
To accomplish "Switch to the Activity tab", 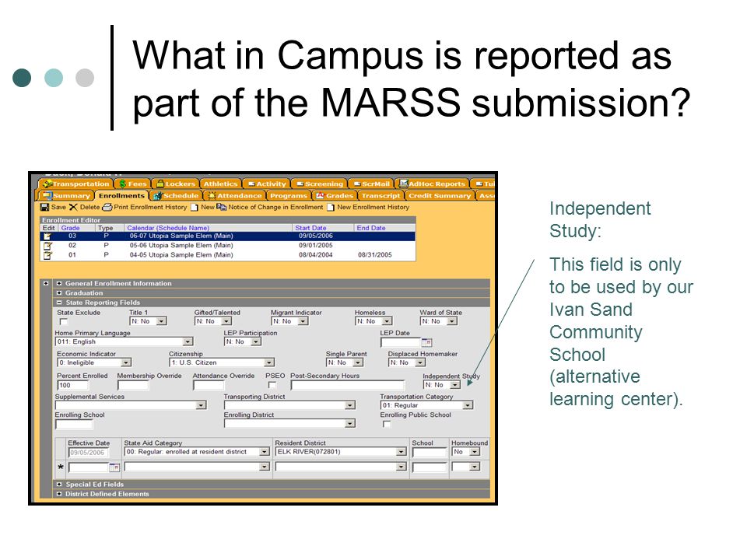I will [x=267, y=184].
